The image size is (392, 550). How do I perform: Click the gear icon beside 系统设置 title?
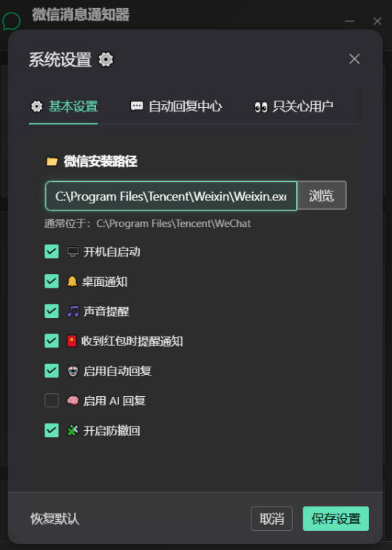pos(106,59)
